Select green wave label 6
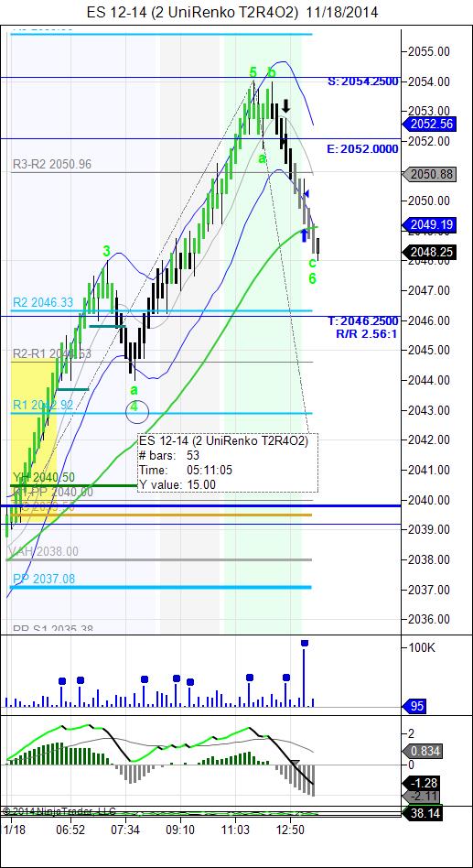Screen dimensions: 473x868 click(x=312, y=278)
